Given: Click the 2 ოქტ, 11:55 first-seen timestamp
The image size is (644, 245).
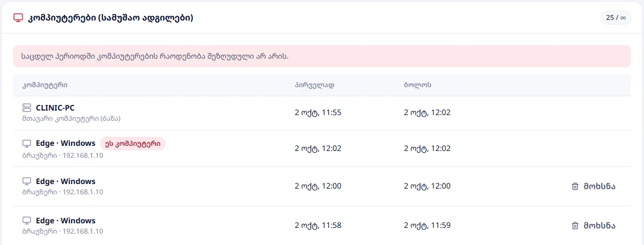Looking at the screenshot, I should pos(318,112).
